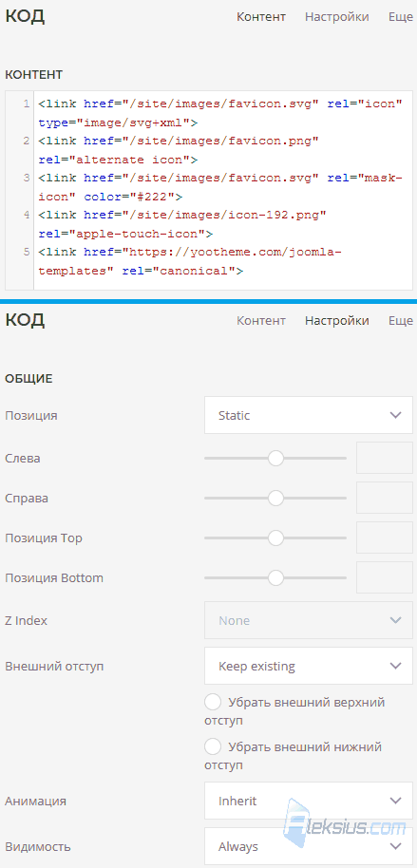Screen dimensions: 417x868
Task: Expand Внешний отступ dropdown Keep existing
Action: [309, 666]
